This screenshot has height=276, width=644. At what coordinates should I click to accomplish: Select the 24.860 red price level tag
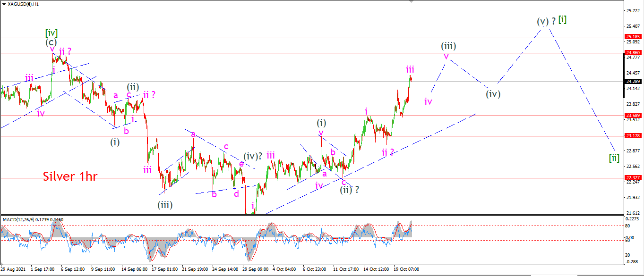633,52
